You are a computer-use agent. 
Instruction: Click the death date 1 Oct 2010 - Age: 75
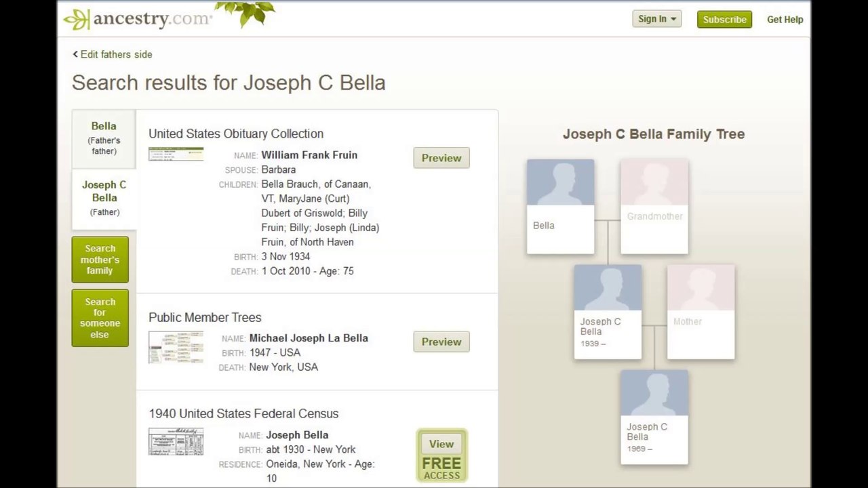tap(307, 270)
